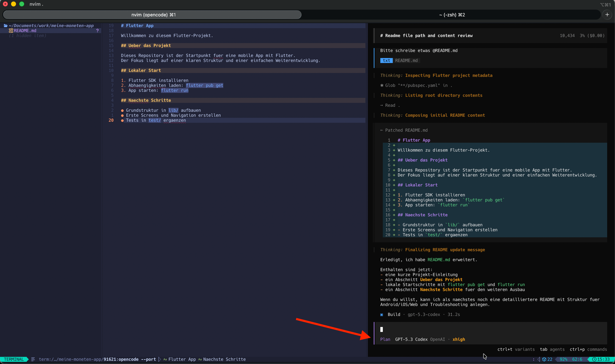Expand the Thinking: Inspecting Flutter project metadata
Image resolution: width=615 pixels, height=364 pixels.
(436, 76)
